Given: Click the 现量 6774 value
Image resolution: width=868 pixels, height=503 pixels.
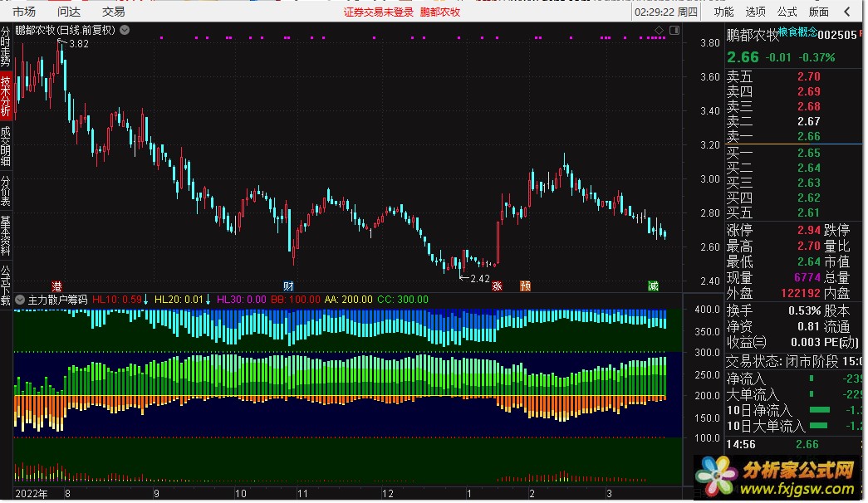Looking at the screenshot, I should pos(807,277).
